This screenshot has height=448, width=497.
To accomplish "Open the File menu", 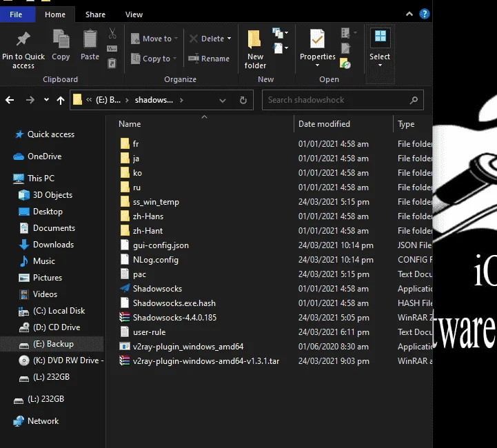I will click(x=16, y=14).
